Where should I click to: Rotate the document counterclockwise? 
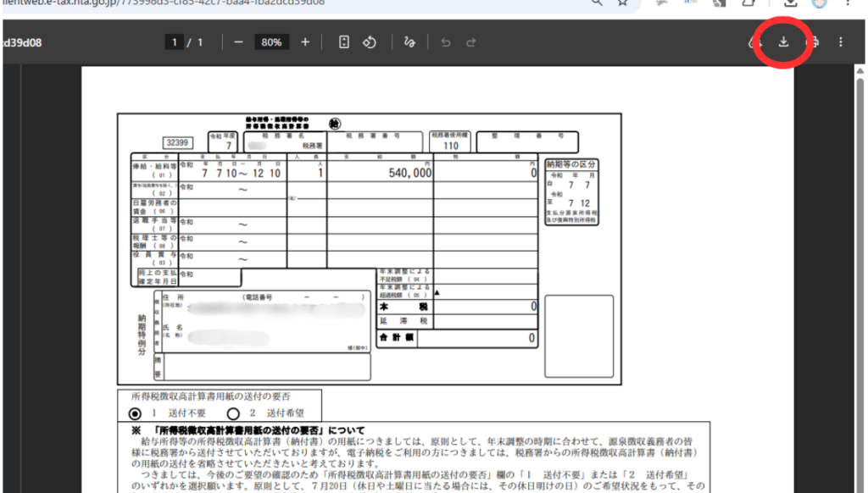(370, 42)
